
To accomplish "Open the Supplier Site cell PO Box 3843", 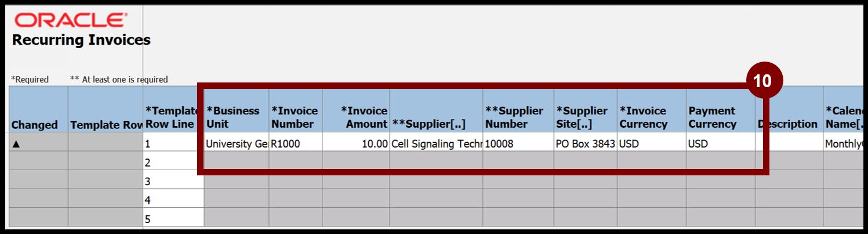I will pos(585,142).
